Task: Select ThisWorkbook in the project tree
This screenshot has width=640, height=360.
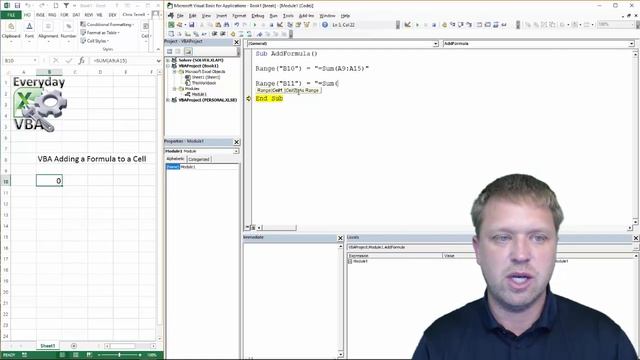Action: click(204, 83)
